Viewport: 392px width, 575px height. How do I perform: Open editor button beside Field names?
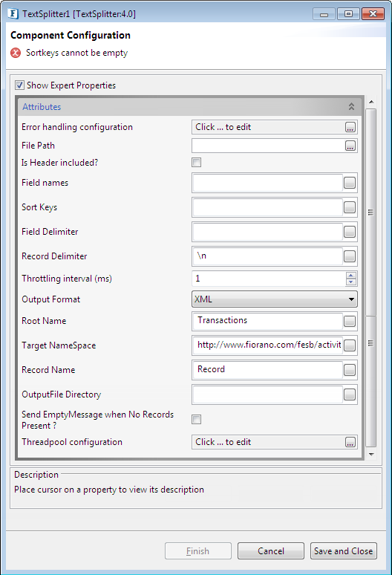pyautogui.click(x=350, y=183)
